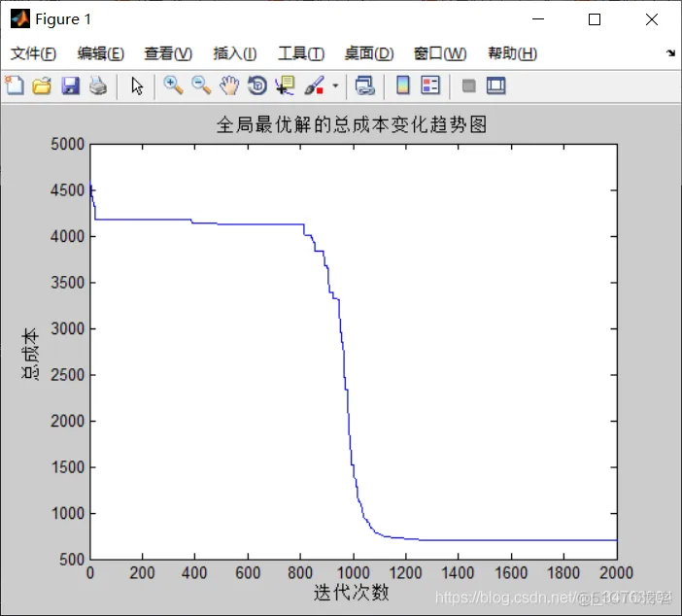Select the Pan hand tool
The image size is (682, 616).
point(229,86)
